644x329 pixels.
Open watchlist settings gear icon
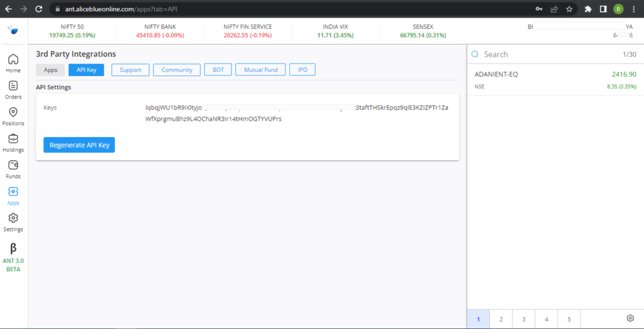pyautogui.click(x=630, y=318)
